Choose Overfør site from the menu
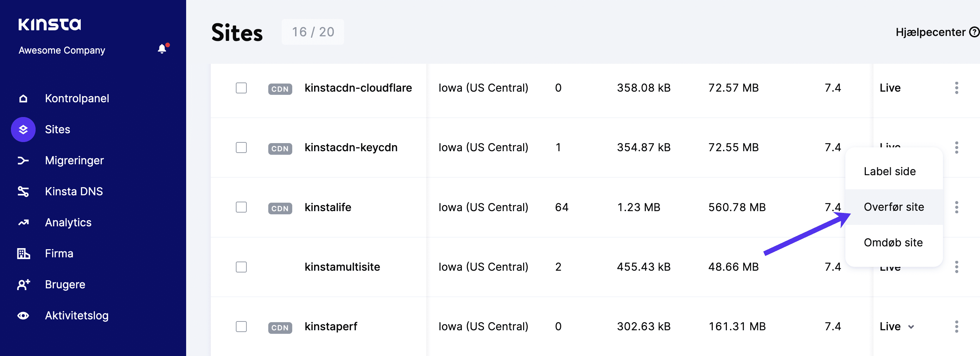This screenshot has width=980, height=356. coord(894,207)
